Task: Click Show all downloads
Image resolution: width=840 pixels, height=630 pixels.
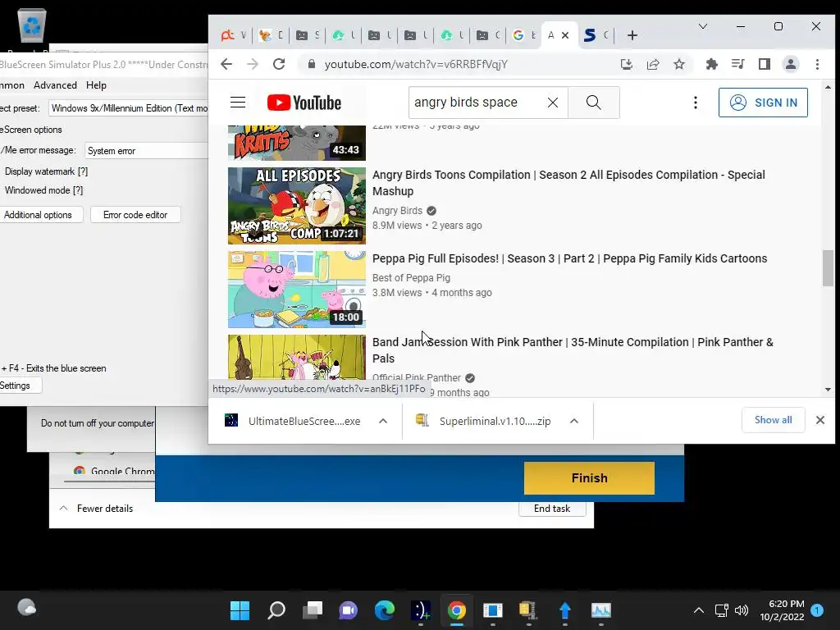Action: coord(773,420)
